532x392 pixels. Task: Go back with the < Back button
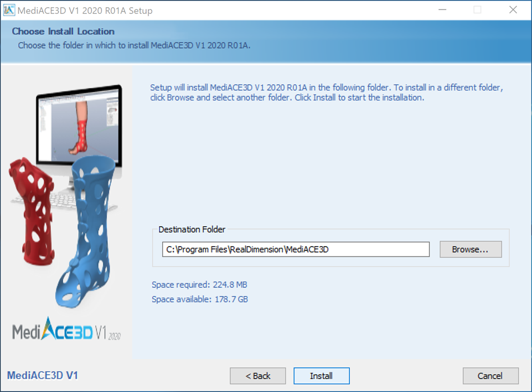click(258, 376)
